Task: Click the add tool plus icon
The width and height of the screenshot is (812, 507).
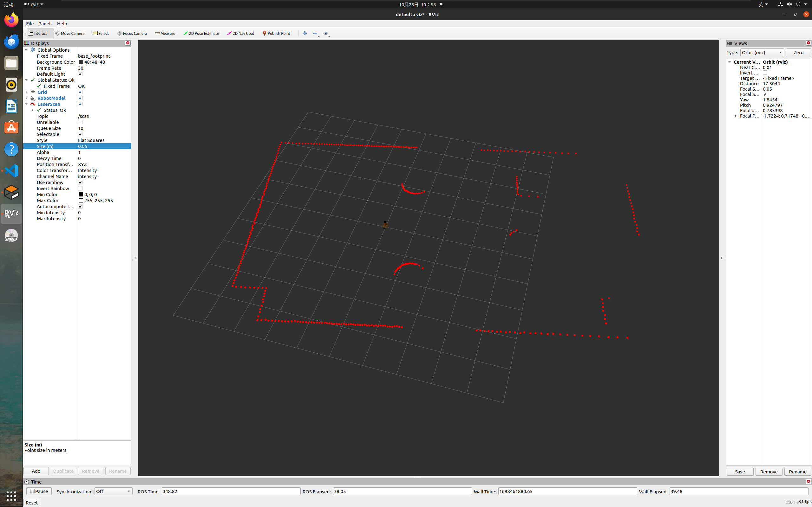Action: (x=305, y=33)
